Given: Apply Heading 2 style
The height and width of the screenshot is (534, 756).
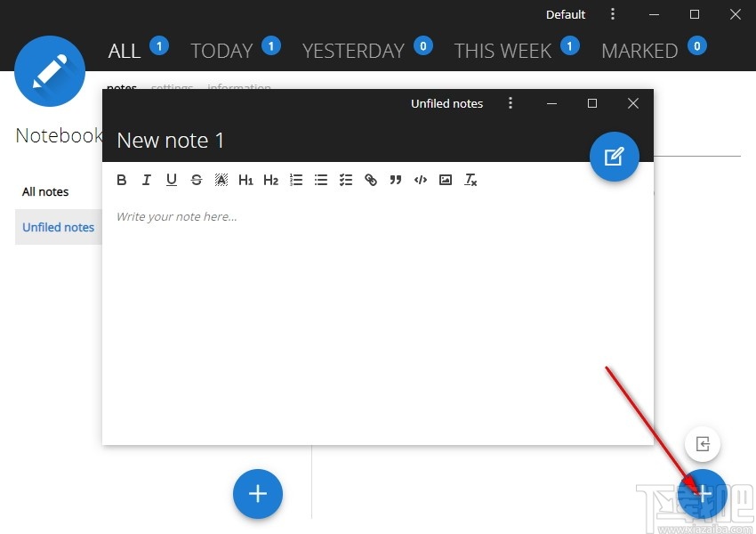Looking at the screenshot, I should point(271,180).
